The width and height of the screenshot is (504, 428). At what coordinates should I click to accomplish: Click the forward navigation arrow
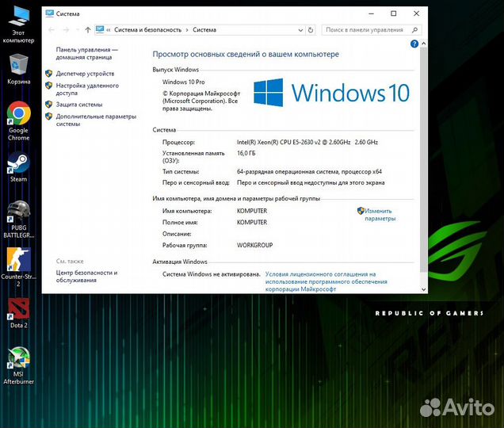point(67,30)
